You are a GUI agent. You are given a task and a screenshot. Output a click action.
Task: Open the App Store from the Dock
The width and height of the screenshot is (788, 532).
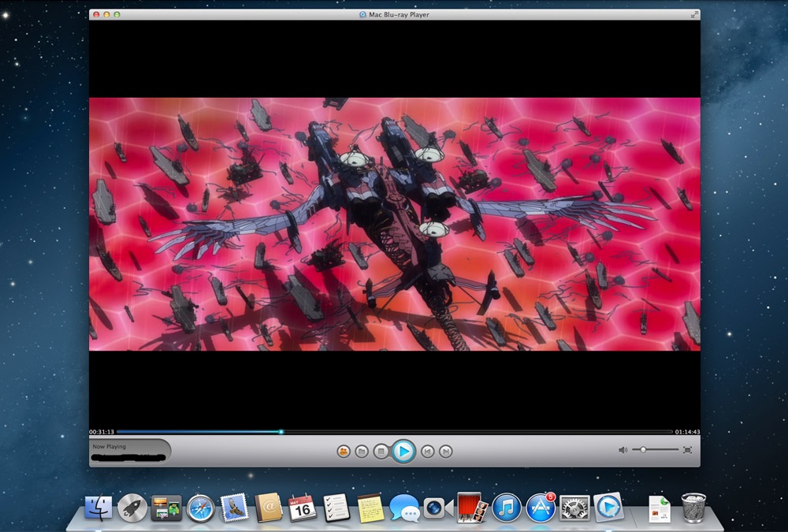(541, 508)
